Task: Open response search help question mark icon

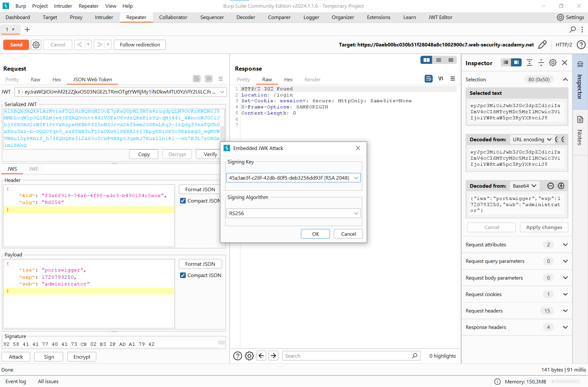Action: [x=237, y=356]
